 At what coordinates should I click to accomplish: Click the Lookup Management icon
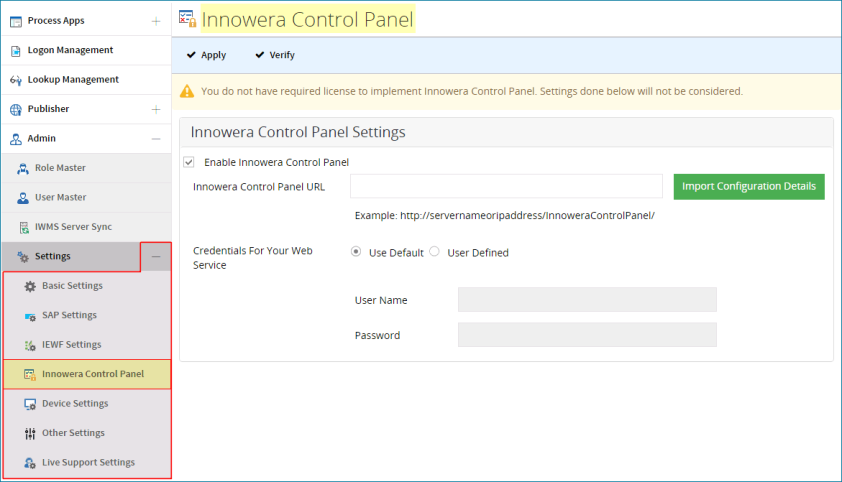tap(16, 81)
